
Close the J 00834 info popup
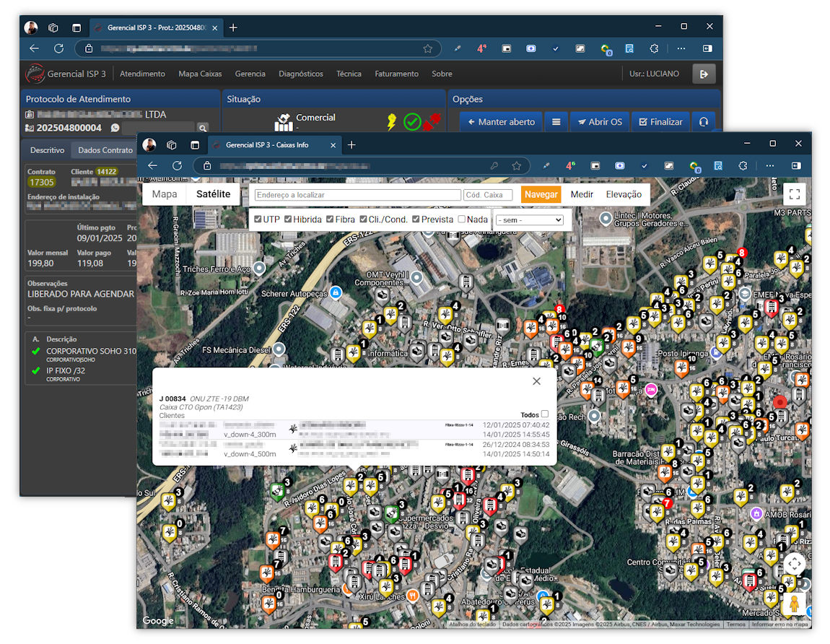point(536,381)
